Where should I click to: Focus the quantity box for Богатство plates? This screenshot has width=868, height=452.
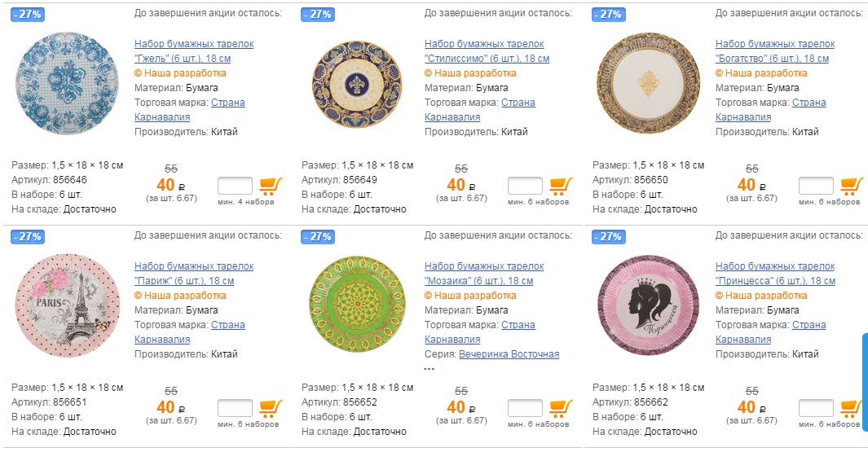tap(816, 186)
